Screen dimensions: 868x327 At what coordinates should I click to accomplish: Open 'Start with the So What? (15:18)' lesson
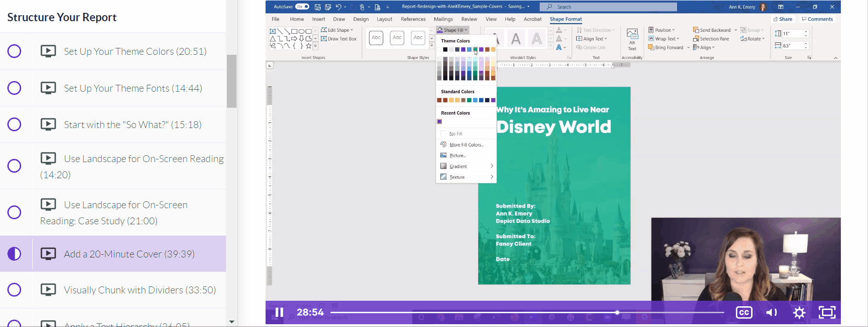click(x=133, y=124)
